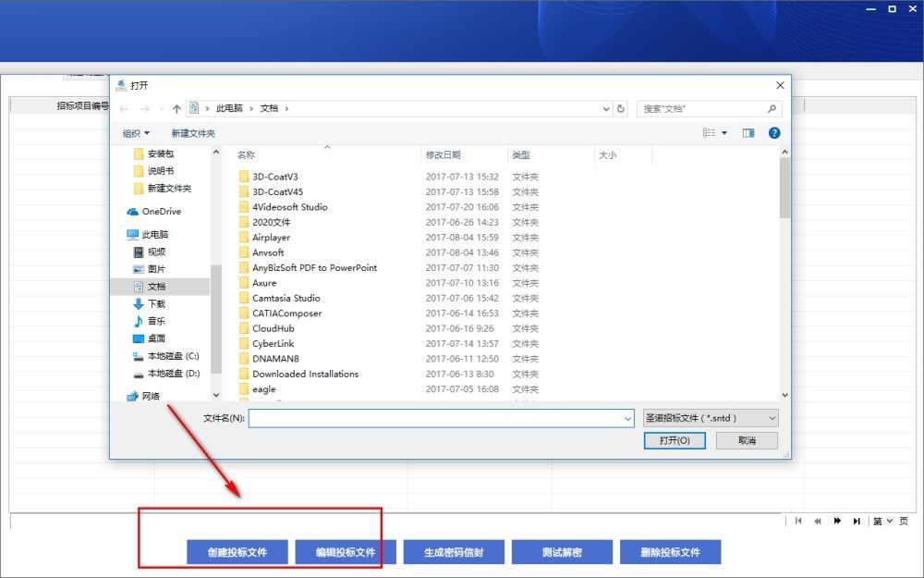Go to previous page in pager
The image size is (924, 578).
point(818,521)
